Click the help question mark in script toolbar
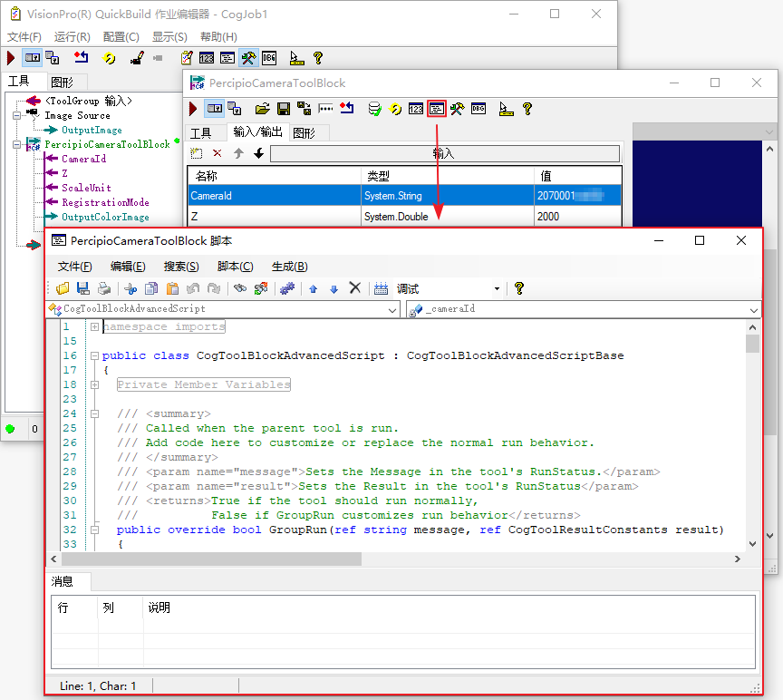The width and height of the screenshot is (783, 700). (x=519, y=288)
